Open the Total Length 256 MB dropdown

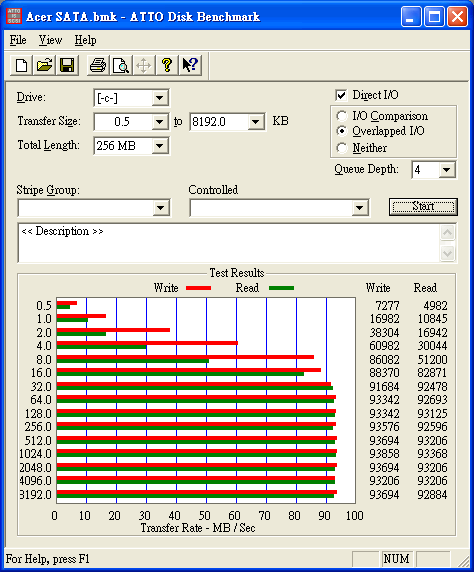[131, 146]
